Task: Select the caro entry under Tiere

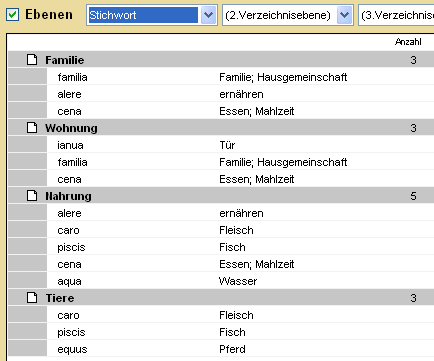Action: (x=240, y=315)
